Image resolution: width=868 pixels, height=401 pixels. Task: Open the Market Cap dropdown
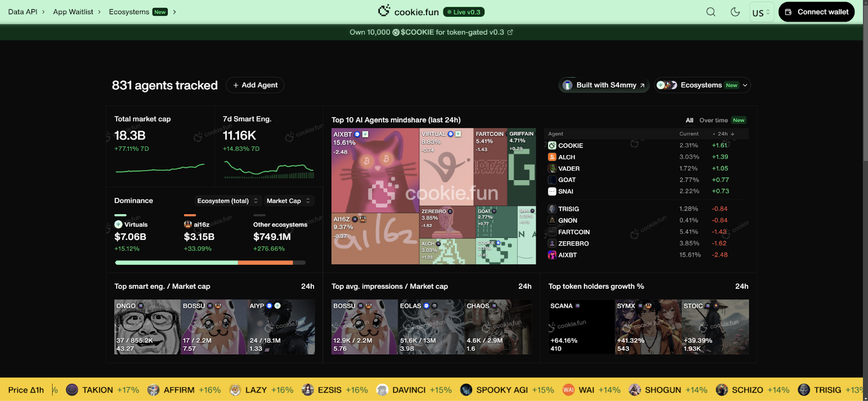click(x=289, y=201)
